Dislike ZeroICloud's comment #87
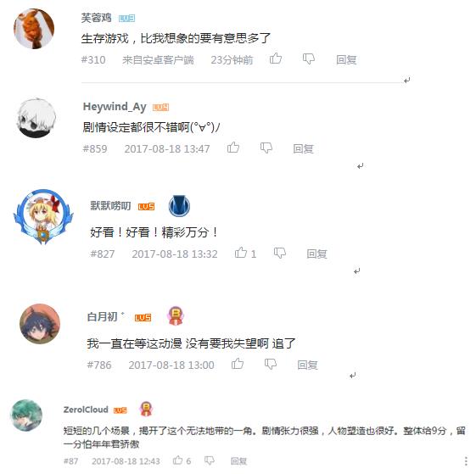The width and height of the screenshot is (476, 474). [x=210, y=460]
